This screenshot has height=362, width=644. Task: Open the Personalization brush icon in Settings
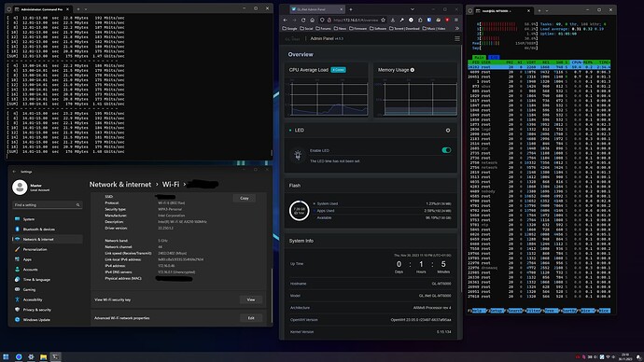click(17, 249)
